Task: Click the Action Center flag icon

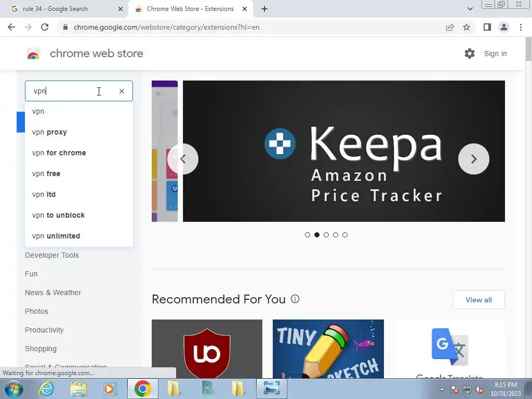Action: point(455,389)
